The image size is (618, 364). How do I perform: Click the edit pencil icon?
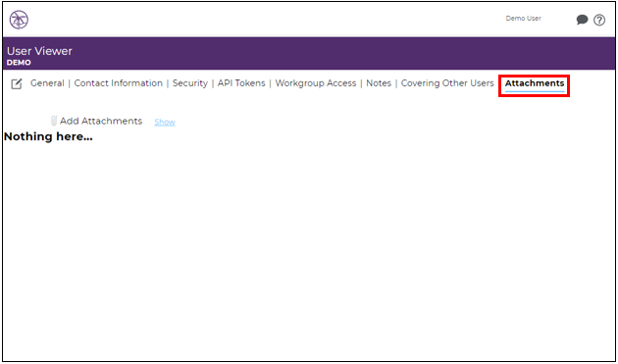[x=16, y=83]
